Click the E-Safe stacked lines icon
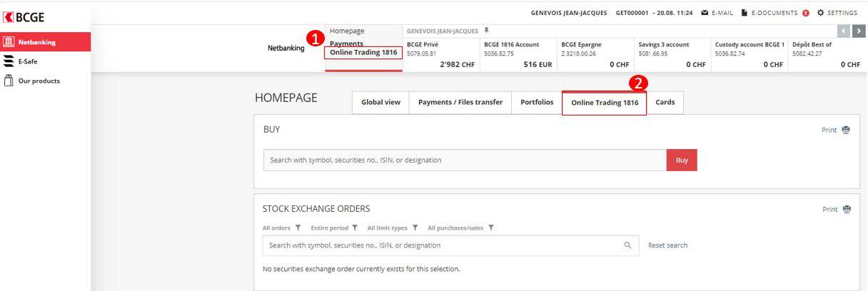Image resolution: width=868 pixels, height=291 pixels. 9,61
